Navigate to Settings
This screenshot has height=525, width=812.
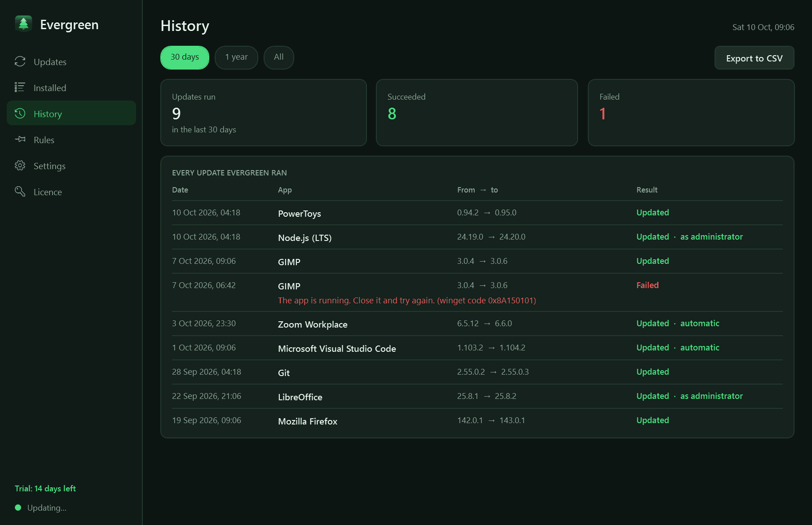tap(71, 166)
